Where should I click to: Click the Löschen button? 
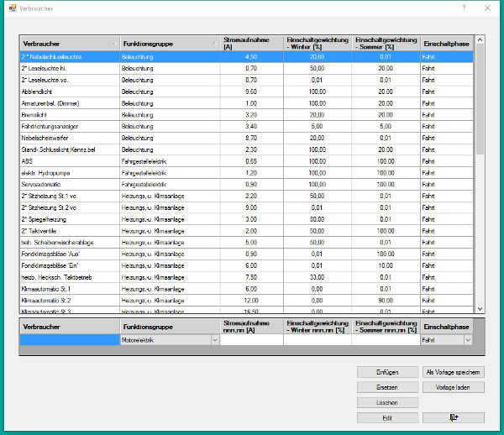pos(387,402)
